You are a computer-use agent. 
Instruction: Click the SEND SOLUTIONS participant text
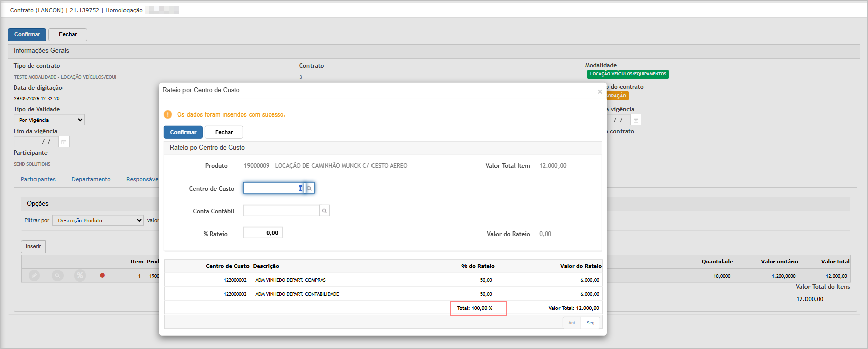click(x=32, y=164)
